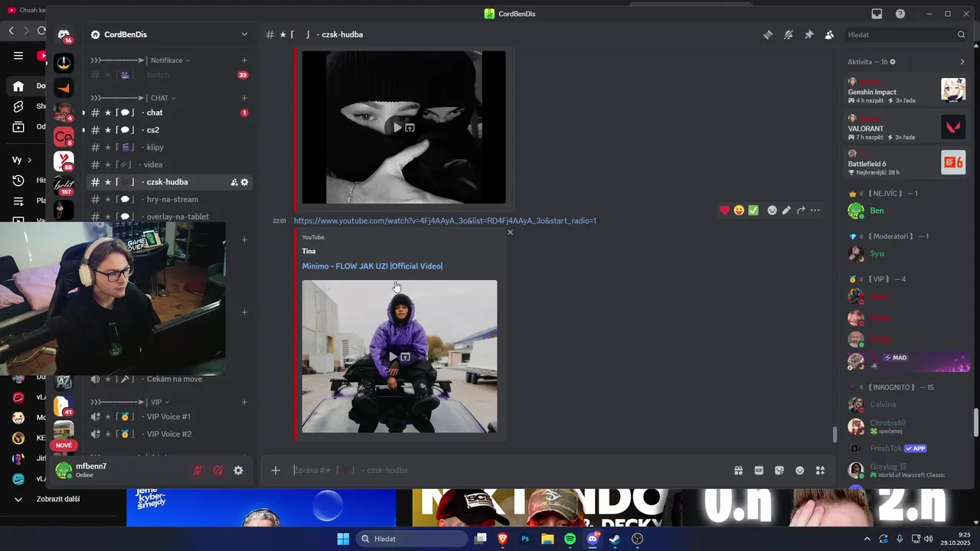
Task: Open the overlay-na-tablet channel
Action: (x=169, y=217)
